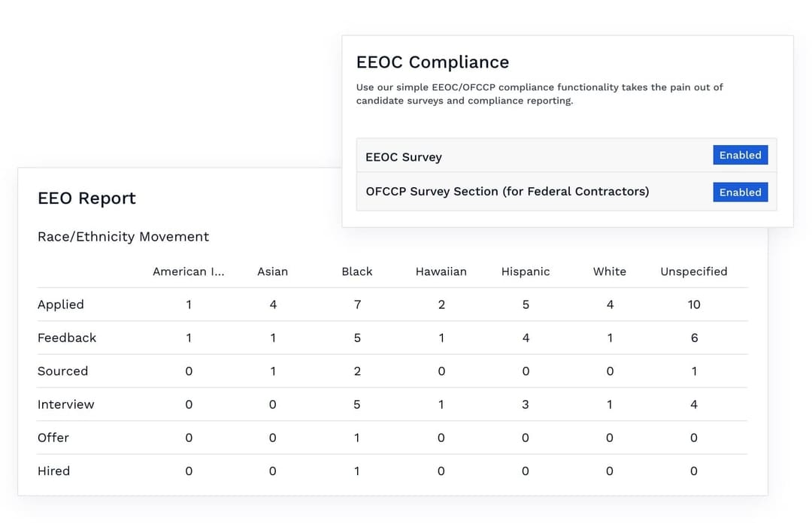Select the Race/Ethnicity Movement subheading

[x=123, y=237]
